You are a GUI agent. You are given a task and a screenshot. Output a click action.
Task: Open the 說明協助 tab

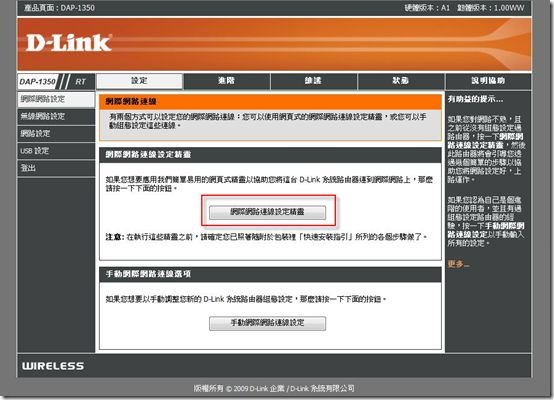488,81
